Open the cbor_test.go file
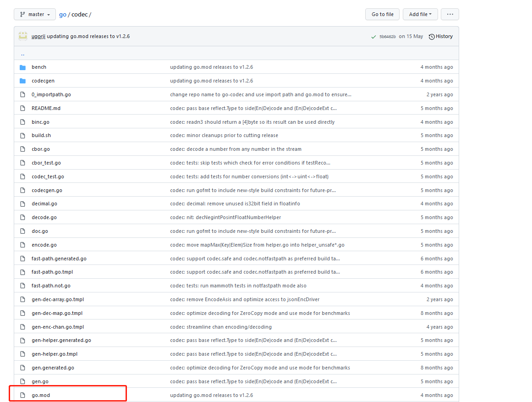The width and height of the screenshot is (532, 402). (46, 162)
